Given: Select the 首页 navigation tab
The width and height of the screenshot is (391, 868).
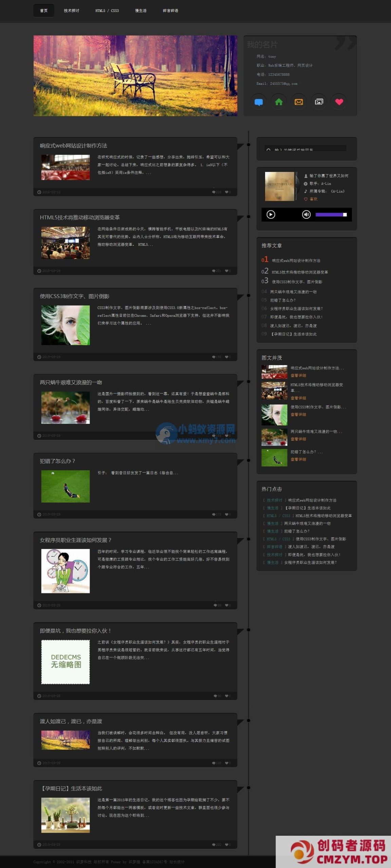Looking at the screenshot, I should [44, 11].
